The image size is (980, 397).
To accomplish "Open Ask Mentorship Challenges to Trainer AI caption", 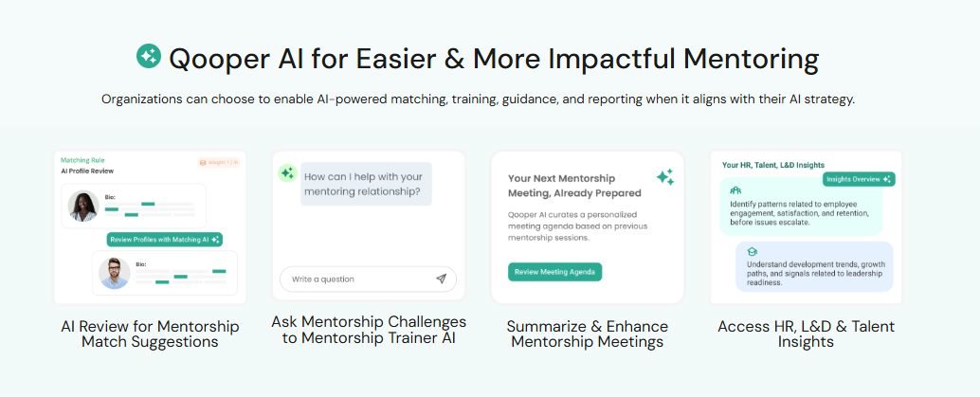I will (x=369, y=330).
